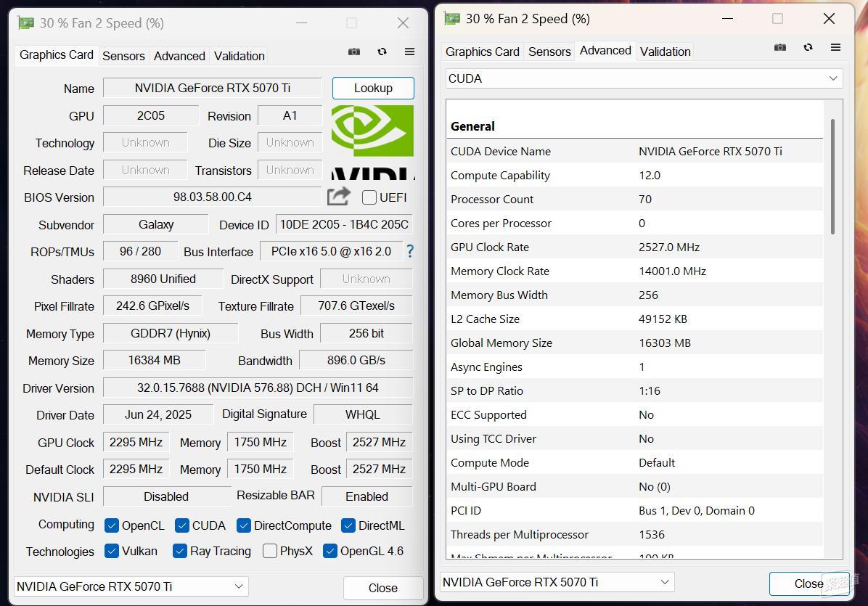Click the Resizable BAR Enabled field

click(367, 496)
